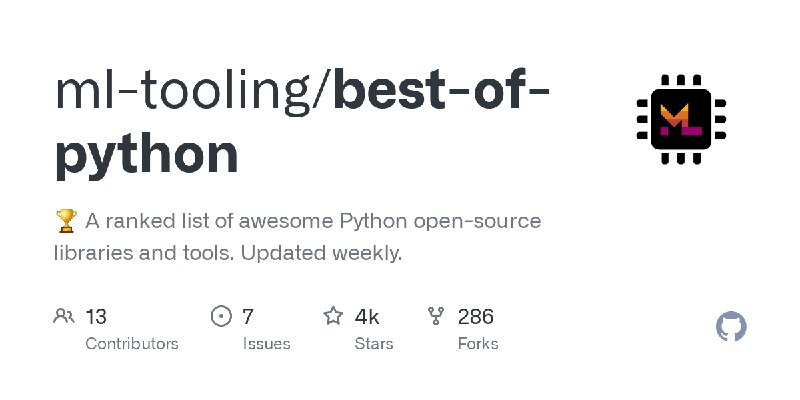The height and width of the screenshot is (400, 800).
Task: Click the fork icon
Action: 436,316
